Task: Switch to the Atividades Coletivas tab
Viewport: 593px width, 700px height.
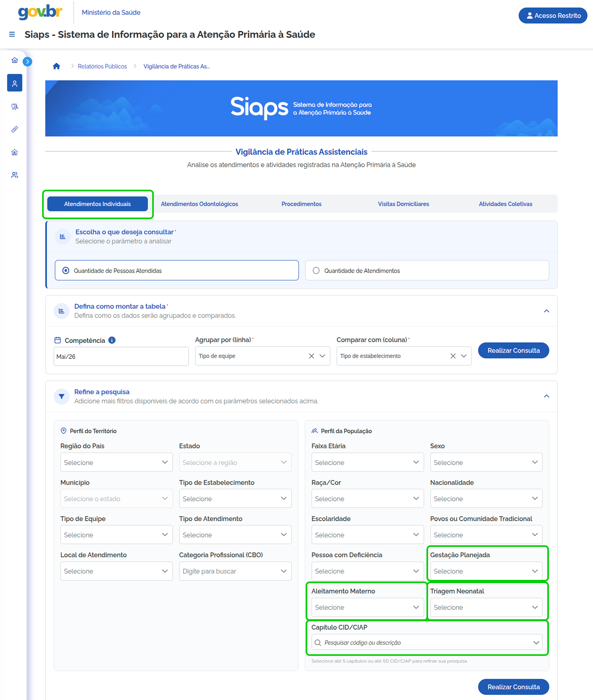Action: (x=506, y=204)
